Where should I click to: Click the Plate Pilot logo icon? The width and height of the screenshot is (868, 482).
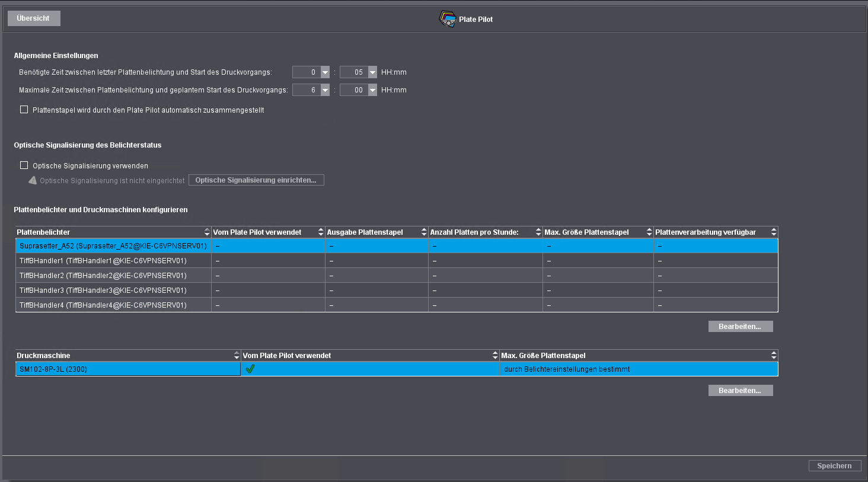click(x=447, y=19)
